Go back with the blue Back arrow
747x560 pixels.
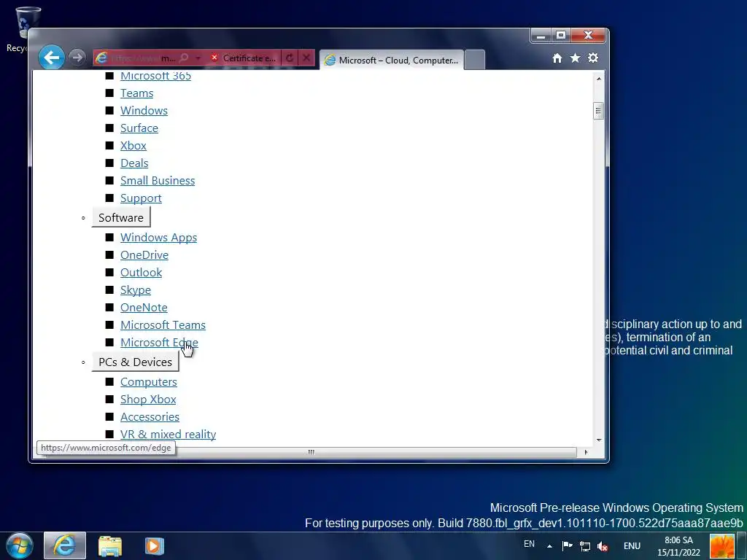(x=52, y=58)
